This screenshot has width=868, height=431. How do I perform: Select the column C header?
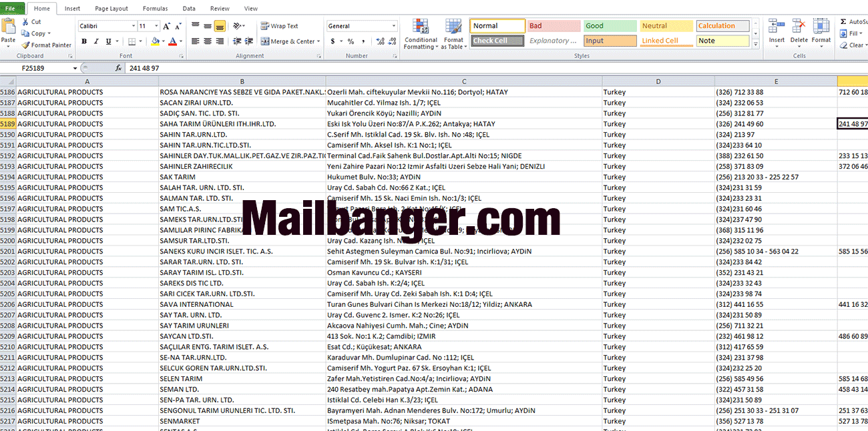[464, 81]
